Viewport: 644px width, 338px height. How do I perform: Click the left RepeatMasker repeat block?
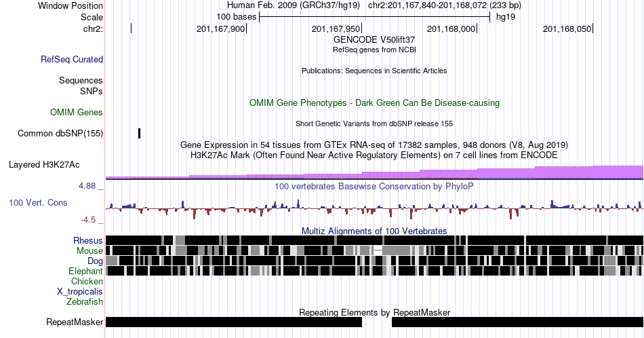234,322
